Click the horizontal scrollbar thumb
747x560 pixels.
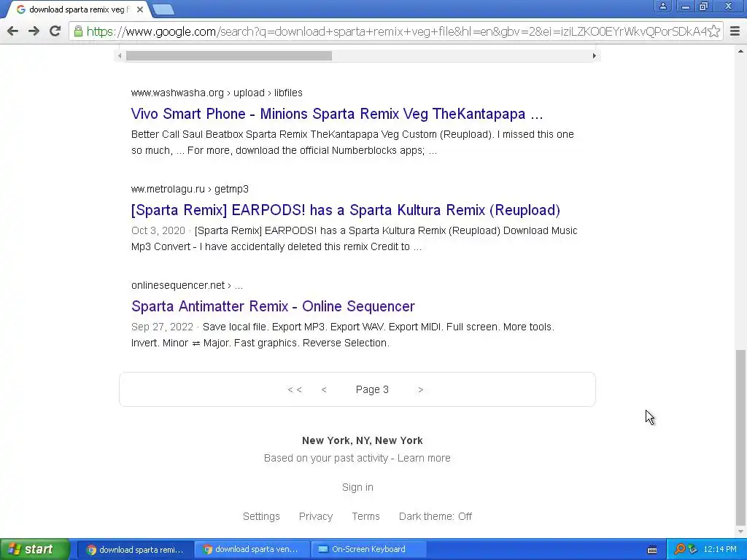point(228,55)
